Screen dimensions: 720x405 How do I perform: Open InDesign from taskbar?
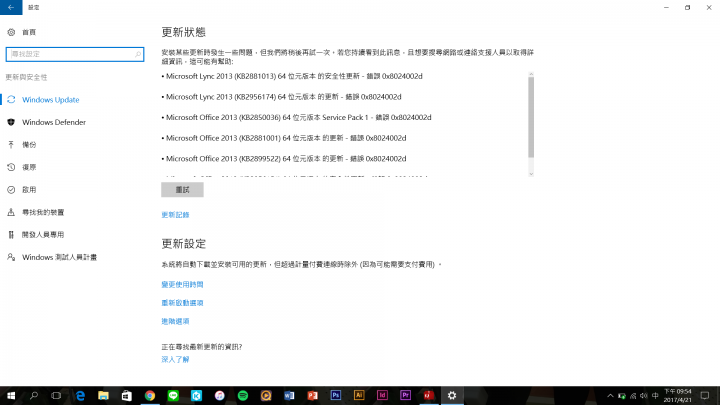[x=382, y=395]
